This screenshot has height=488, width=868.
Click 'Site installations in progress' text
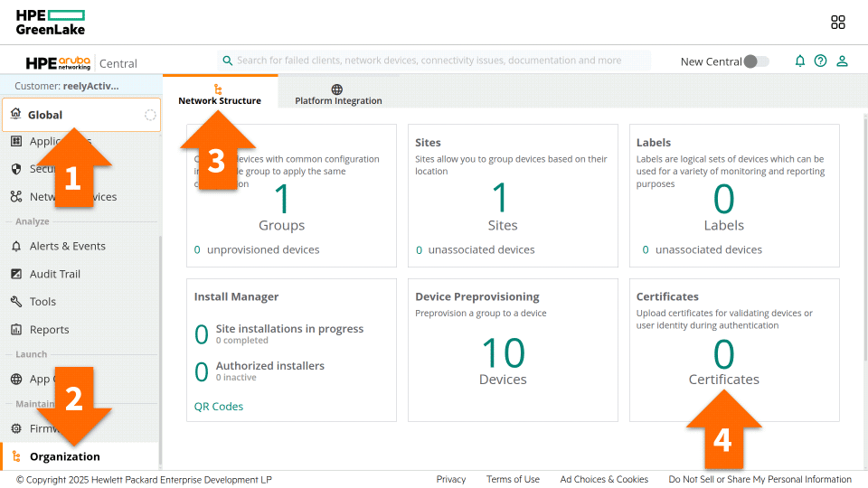(289, 329)
